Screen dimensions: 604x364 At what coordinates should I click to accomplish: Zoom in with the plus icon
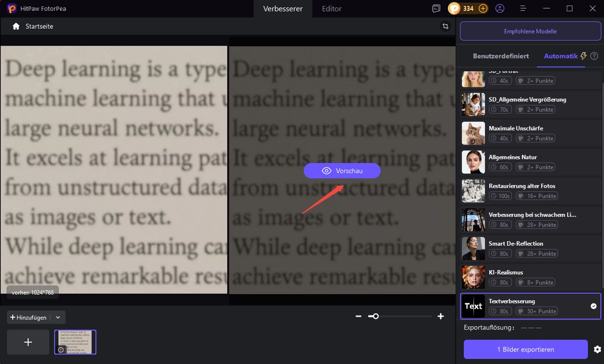pyautogui.click(x=441, y=316)
